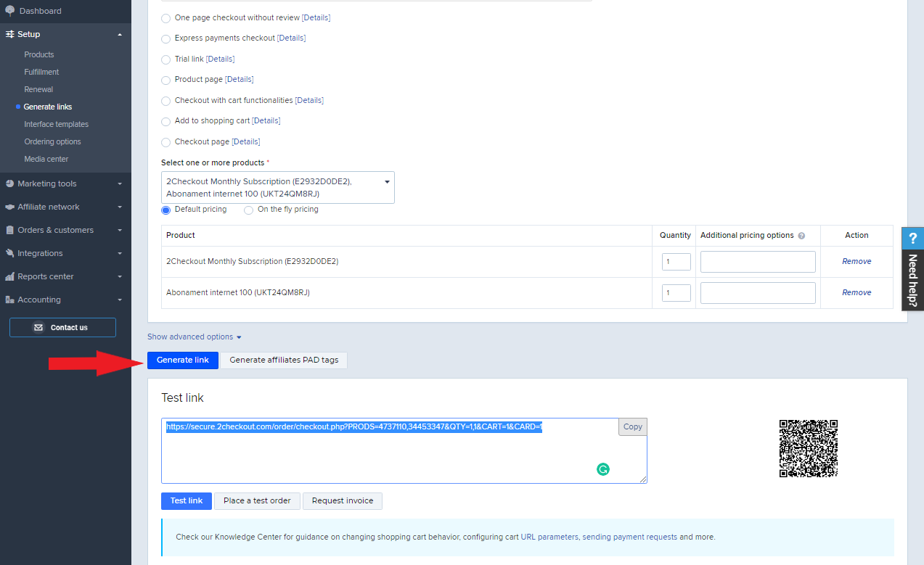Expand the Affiliate network menu
The image size is (924, 565).
pyautogui.click(x=120, y=207)
